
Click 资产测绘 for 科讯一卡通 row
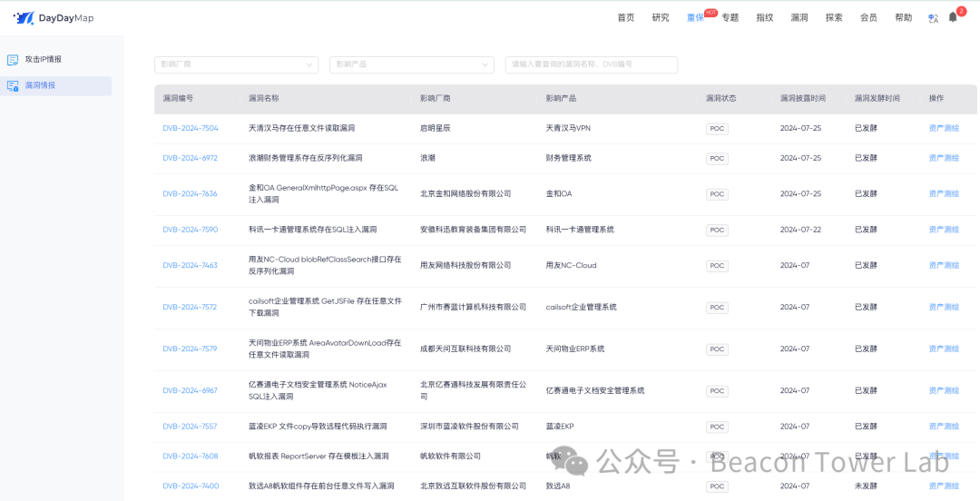(x=944, y=230)
